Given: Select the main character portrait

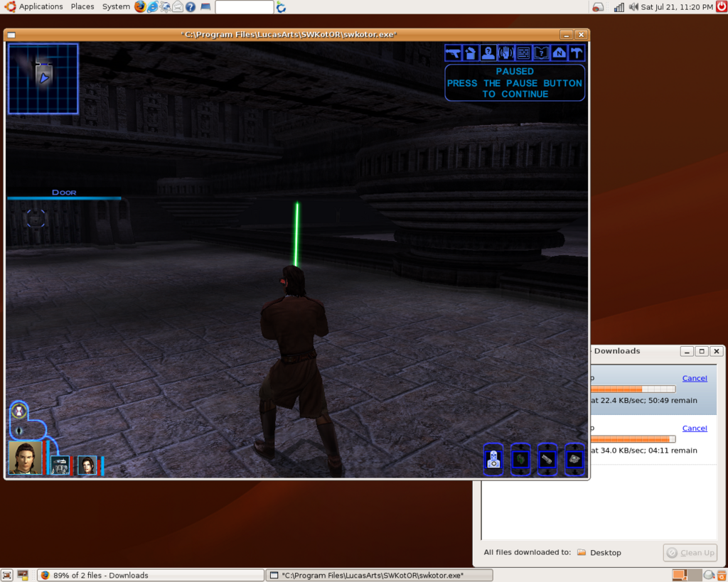Looking at the screenshot, I should [25, 458].
